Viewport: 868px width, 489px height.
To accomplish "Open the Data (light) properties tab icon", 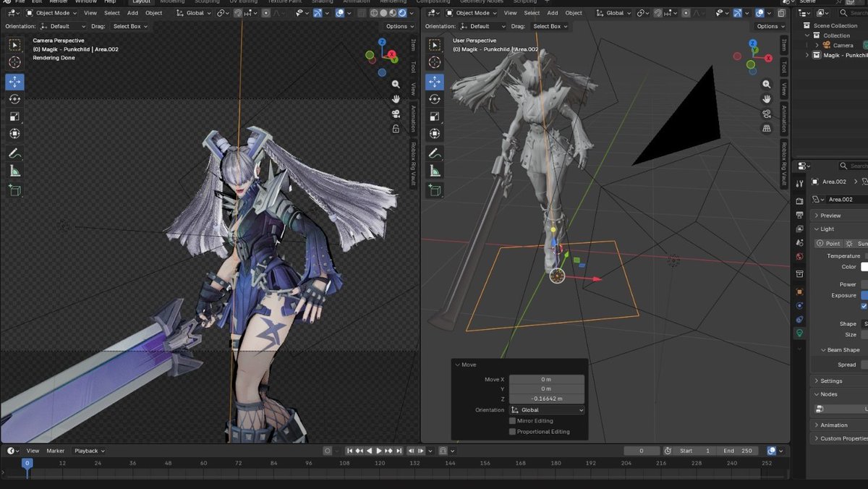I will point(799,333).
